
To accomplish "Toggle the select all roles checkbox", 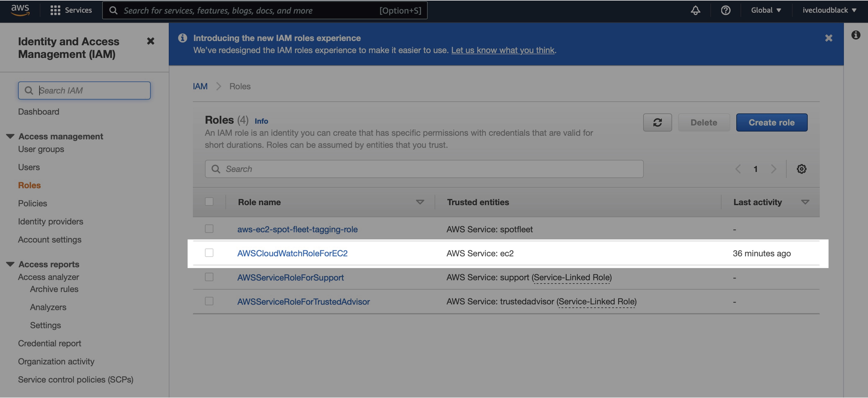I will point(209,202).
